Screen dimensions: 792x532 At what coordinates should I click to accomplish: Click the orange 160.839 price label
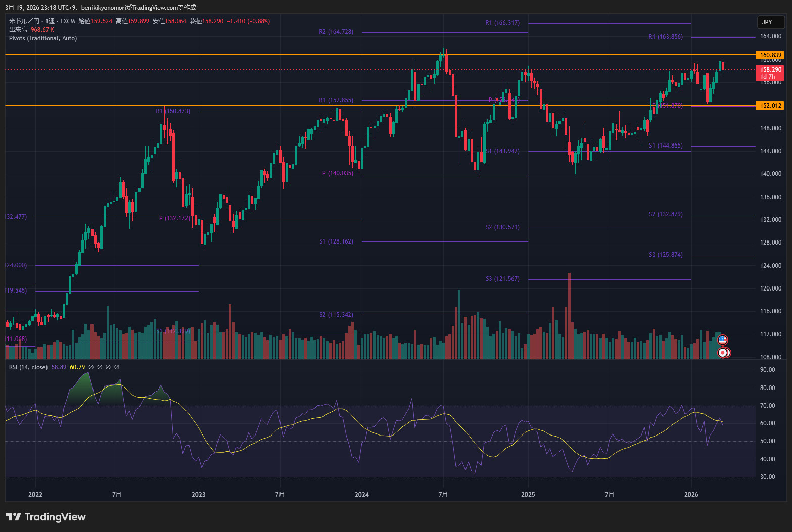pos(770,55)
